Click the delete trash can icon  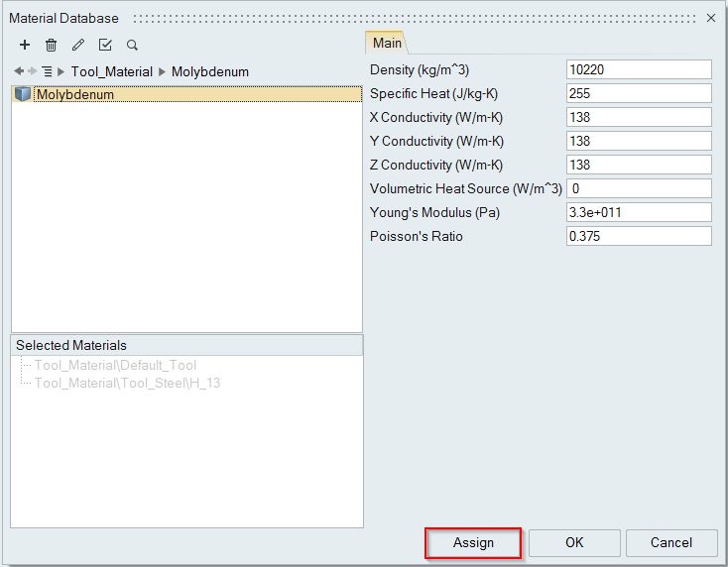coord(52,46)
